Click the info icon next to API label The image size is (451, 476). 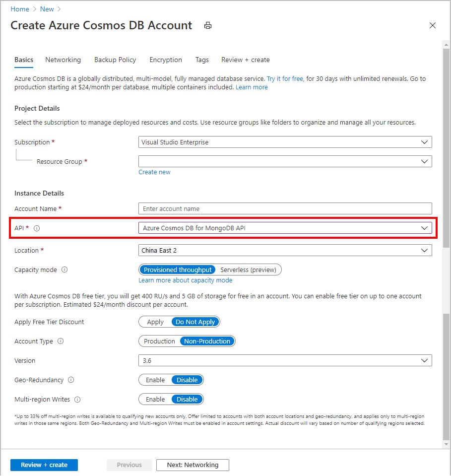(x=37, y=228)
